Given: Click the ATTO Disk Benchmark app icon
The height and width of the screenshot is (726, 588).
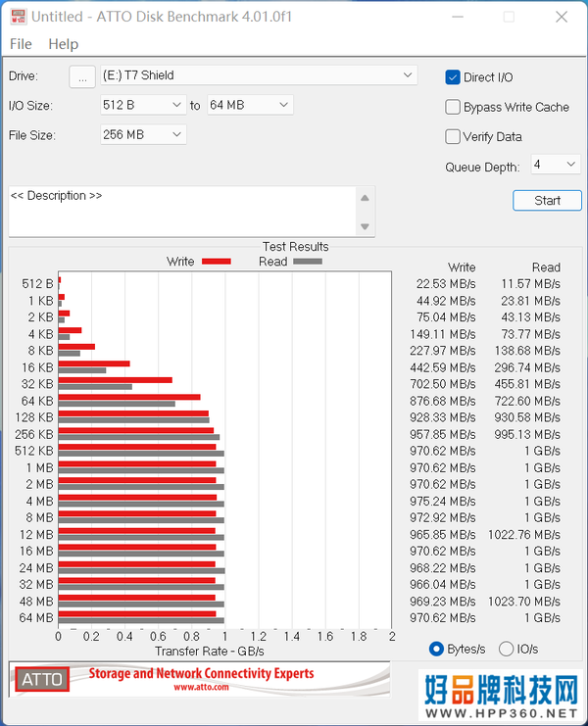Looking at the screenshot, I should pyautogui.click(x=18, y=17).
